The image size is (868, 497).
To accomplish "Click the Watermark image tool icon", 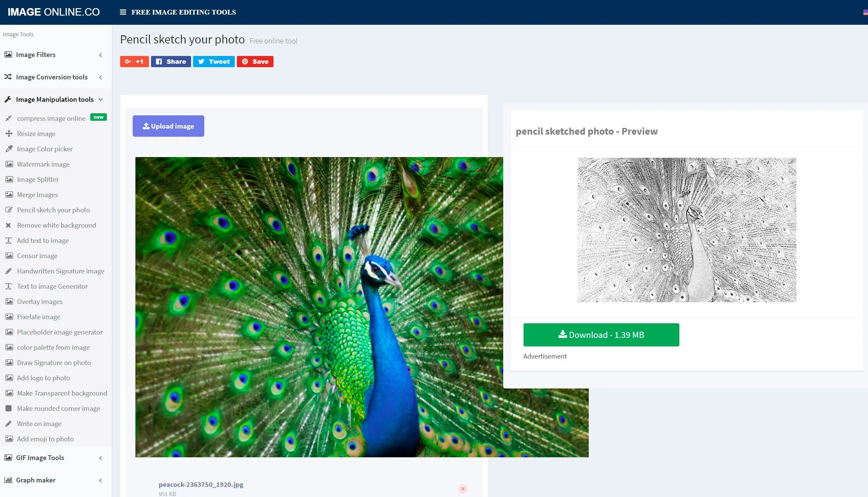I will (x=8, y=164).
